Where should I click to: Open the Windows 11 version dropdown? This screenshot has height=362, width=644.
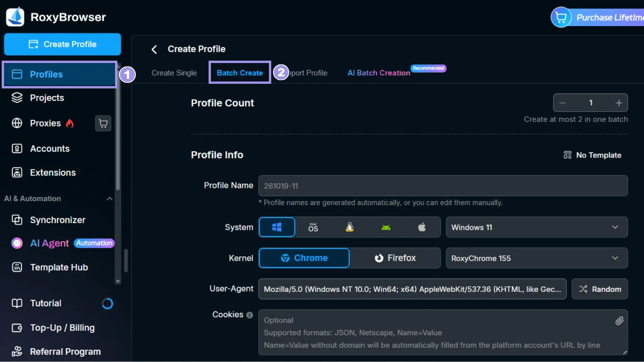coord(537,227)
